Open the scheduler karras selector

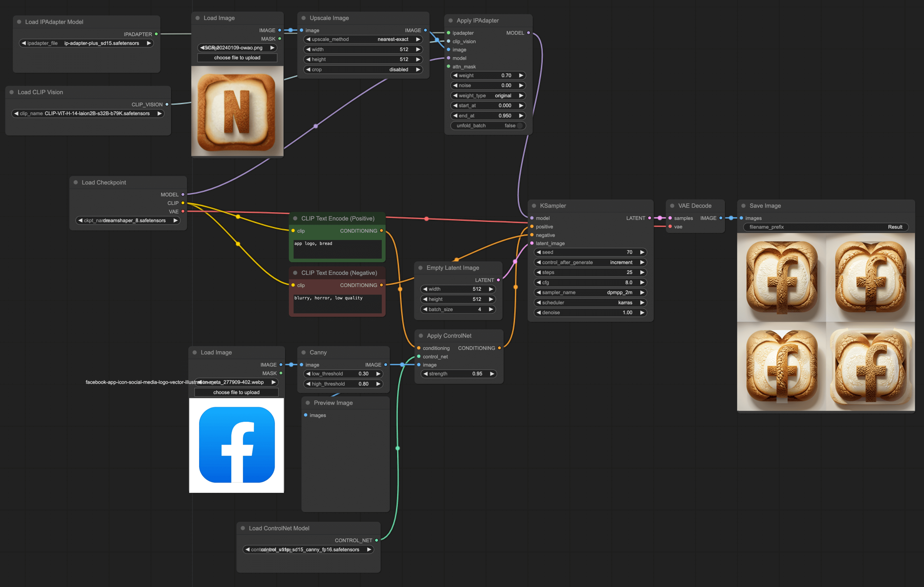[x=590, y=302]
